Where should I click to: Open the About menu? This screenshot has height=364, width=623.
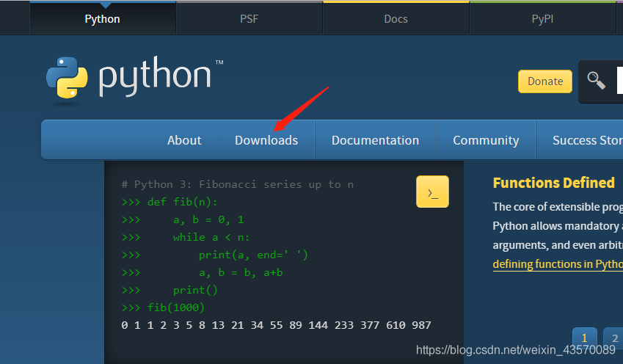coord(184,140)
